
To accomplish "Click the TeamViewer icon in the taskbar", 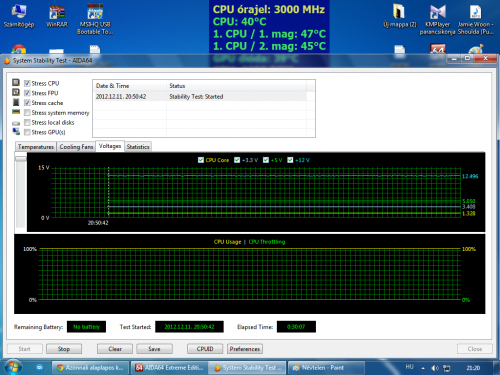I will click(x=39, y=368).
